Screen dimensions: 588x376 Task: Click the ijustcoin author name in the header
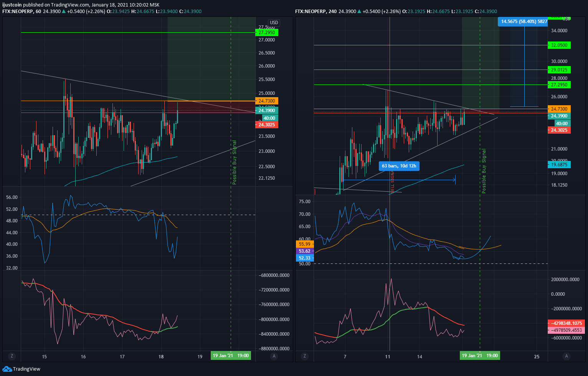[x=12, y=5]
